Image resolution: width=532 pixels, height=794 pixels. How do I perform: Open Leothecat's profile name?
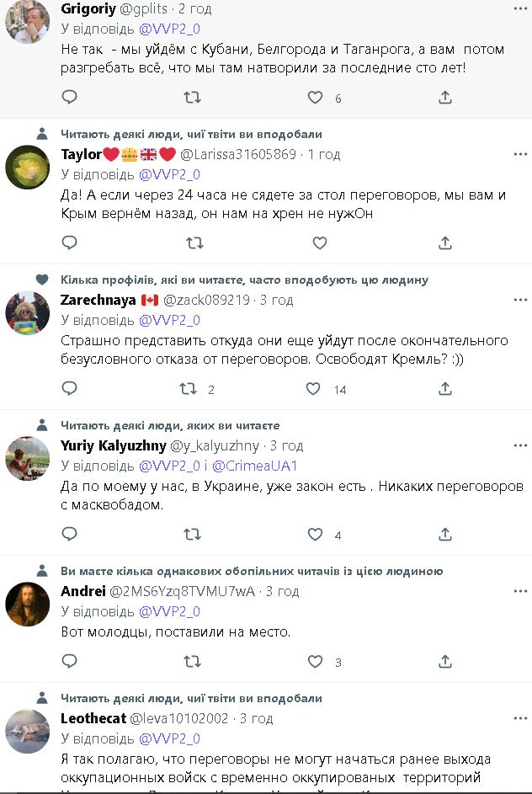point(93,718)
